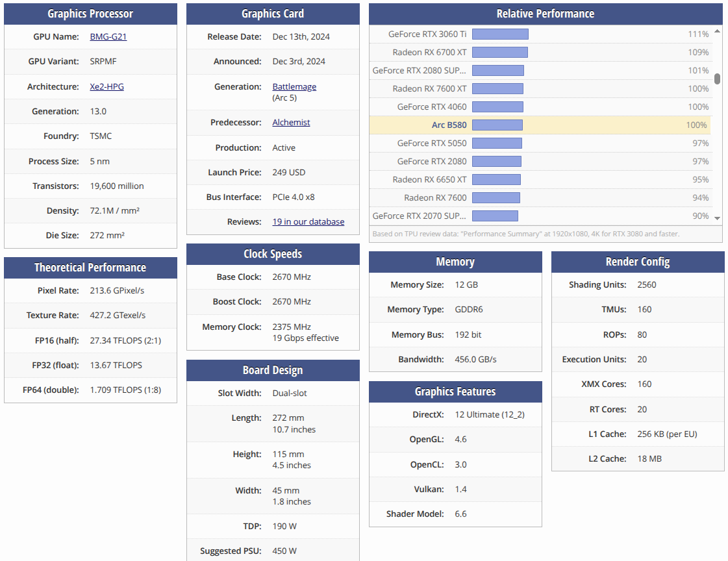Click the 19,600 million transistors value
This screenshot has height=561, width=728.
point(117,186)
